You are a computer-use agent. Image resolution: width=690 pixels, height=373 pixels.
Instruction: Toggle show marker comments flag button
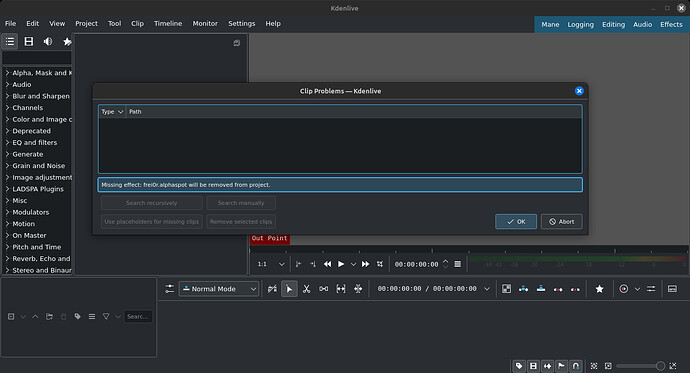coord(562,366)
